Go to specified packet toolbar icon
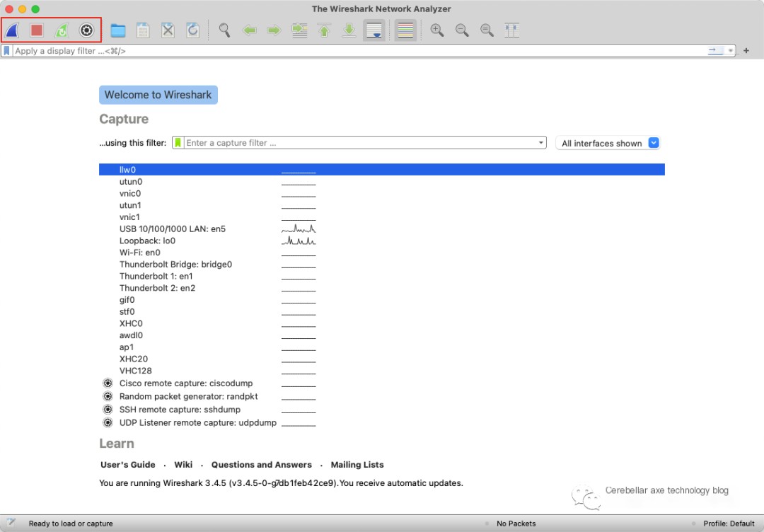764x532 pixels. point(299,30)
